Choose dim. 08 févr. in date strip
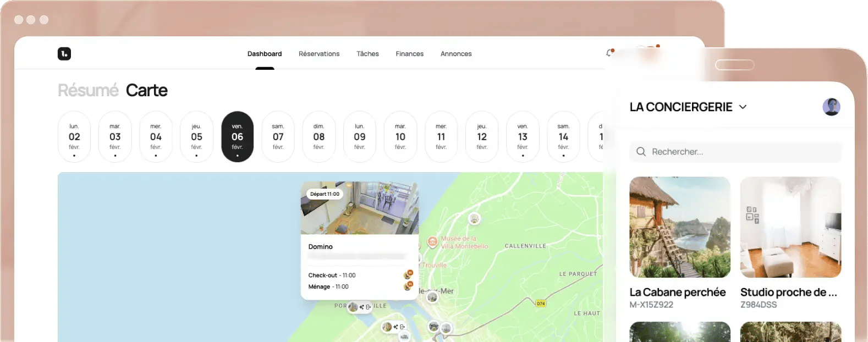Screen dimensions: 868x342 click(319, 137)
